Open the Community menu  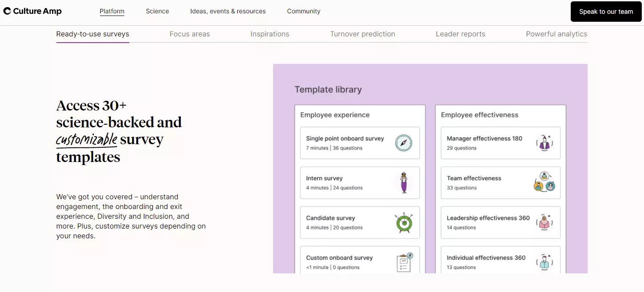pos(304,11)
